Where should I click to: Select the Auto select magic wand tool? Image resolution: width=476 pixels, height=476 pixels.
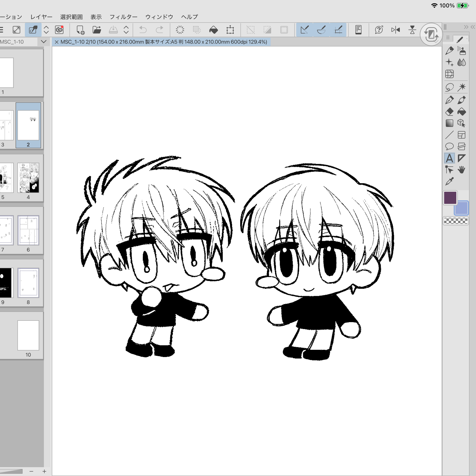coord(461,87)
